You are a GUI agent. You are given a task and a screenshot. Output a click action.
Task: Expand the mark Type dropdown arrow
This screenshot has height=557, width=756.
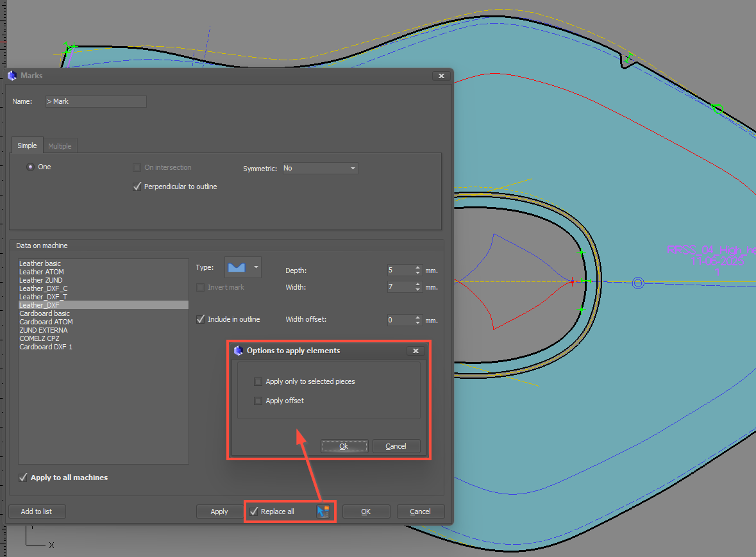(x=256, y=267)
